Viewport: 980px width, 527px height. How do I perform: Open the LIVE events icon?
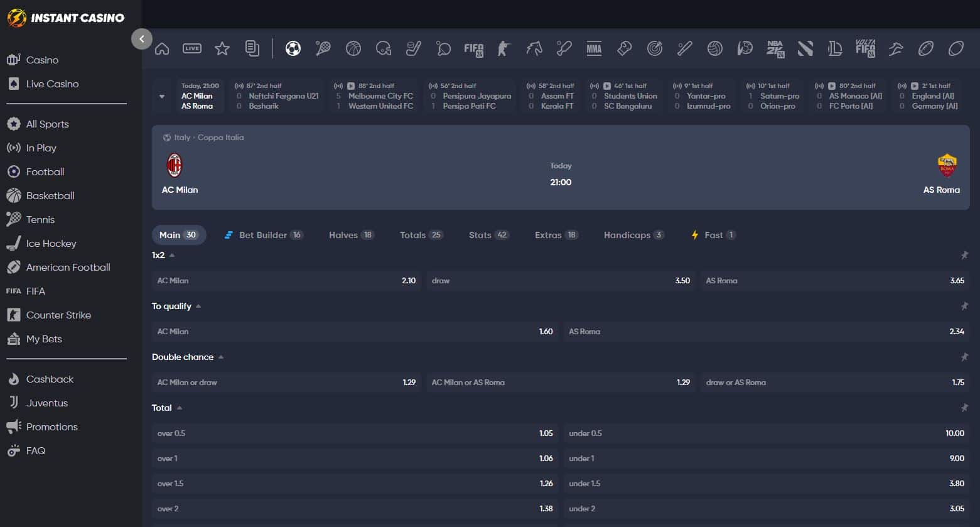pos(192,48)
